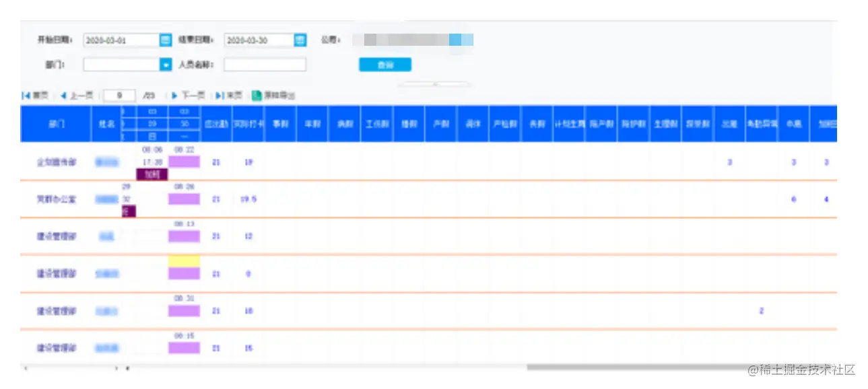
Task: Open the end date calendar picker
Action: (299, 40)
